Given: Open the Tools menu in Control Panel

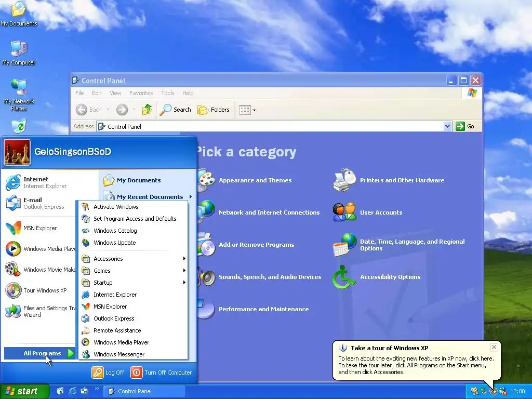Looking at the screenshot, I should (168, 93).
